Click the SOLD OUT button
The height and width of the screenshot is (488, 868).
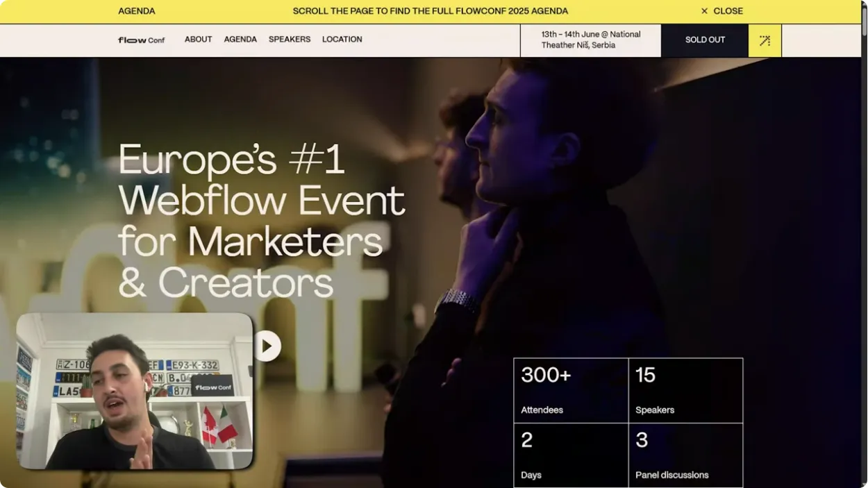705,40
